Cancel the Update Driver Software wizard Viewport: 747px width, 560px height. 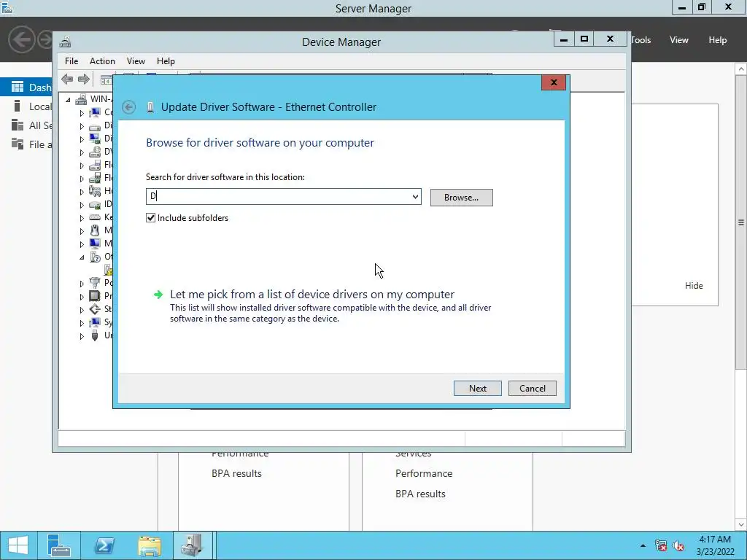[x=532, y=388]
